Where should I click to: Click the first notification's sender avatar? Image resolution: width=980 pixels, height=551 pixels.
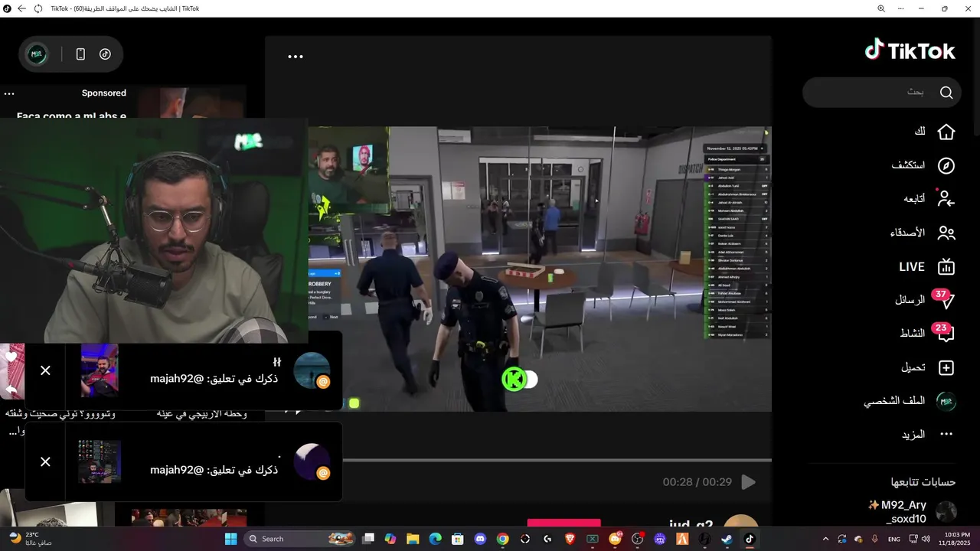click(x=312, y=370)
